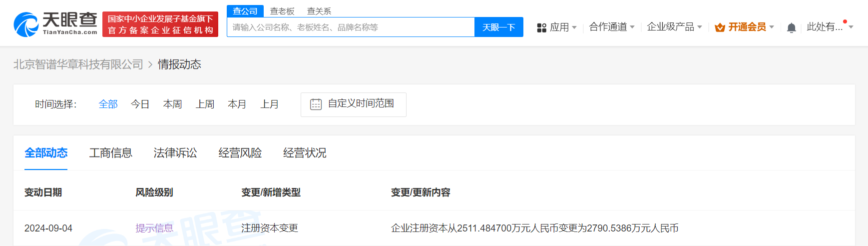The width and height of the screenshot is (868, 246).
Task: Click the 变更/更新内容 column header
Action: pos(421,192)
